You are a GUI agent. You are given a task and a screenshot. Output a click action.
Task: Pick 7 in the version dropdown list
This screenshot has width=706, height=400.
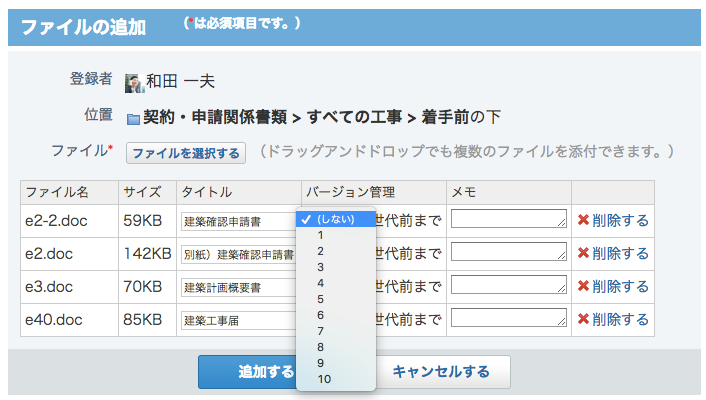point(320,331)
